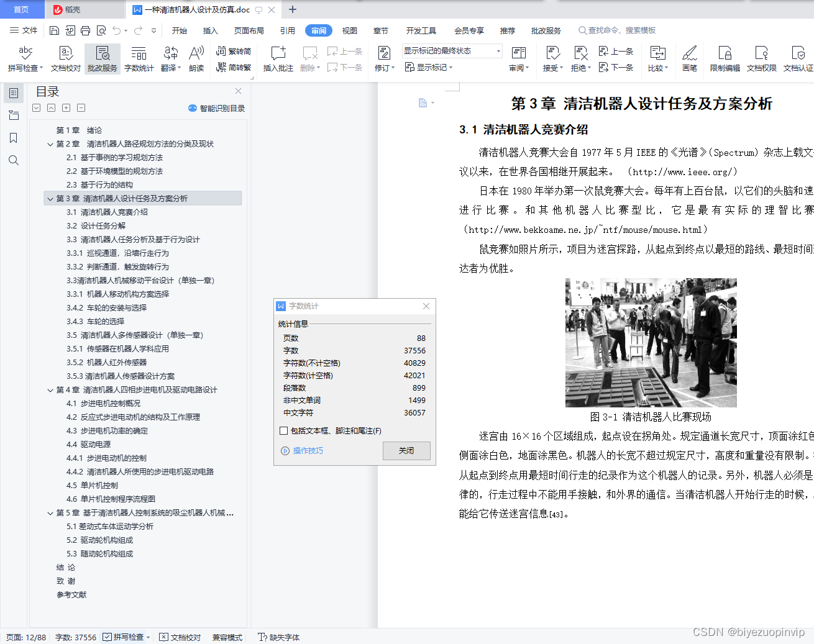Open 限制编辑 restrict editing
The width and height of the screenshot is (814, 644).
pos(725,59)
